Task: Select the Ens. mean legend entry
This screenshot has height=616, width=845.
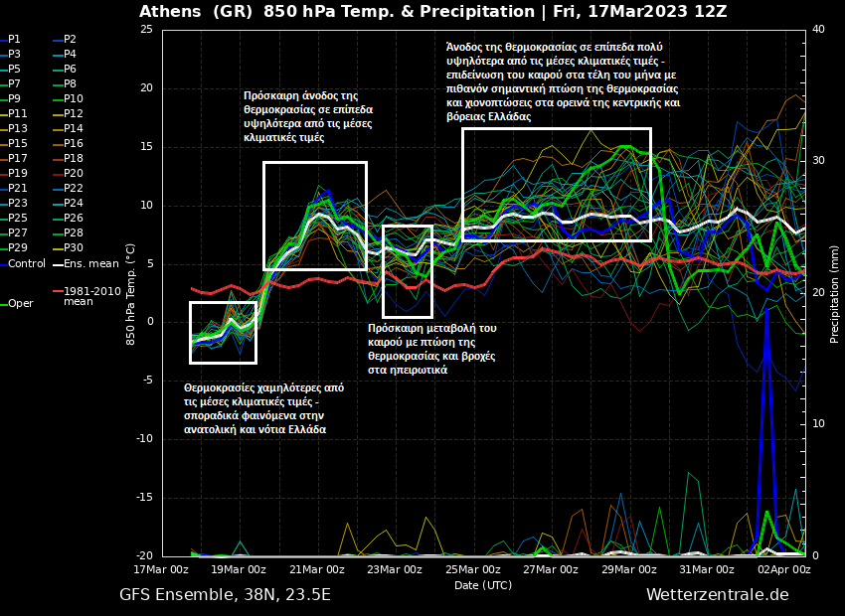Action: pyautogui.click(x=89, y=264)
